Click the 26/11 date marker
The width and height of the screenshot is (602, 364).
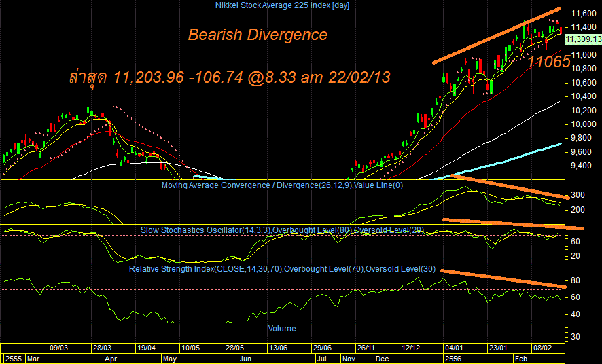[x=366, y=348]
